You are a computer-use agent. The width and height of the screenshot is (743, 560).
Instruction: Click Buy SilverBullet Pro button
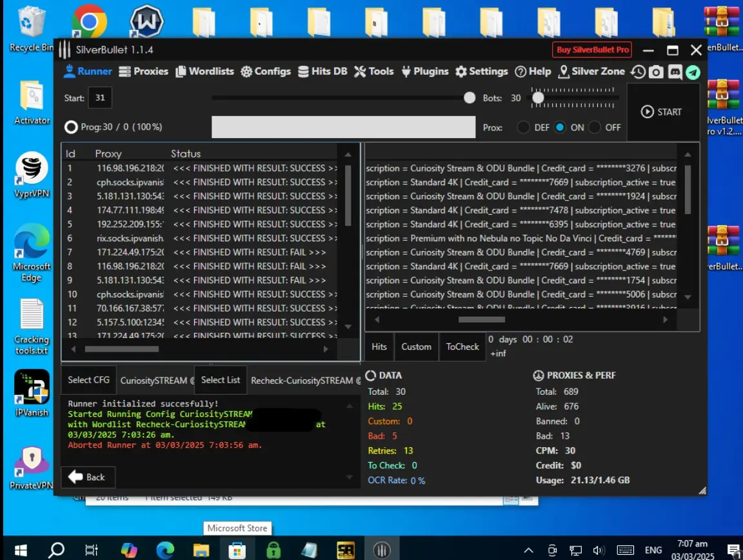[592, 49]
